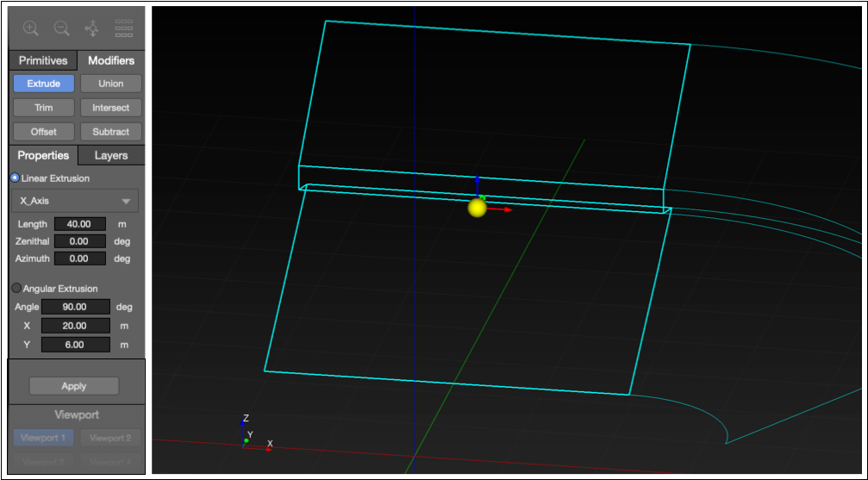Choose the Union modifier
The height and width of the screenshot is (480, 868).
tap(110, 84)
